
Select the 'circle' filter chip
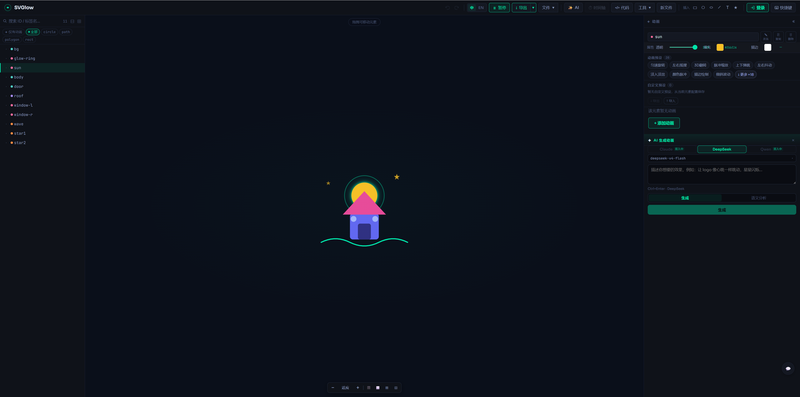point(49,32)
